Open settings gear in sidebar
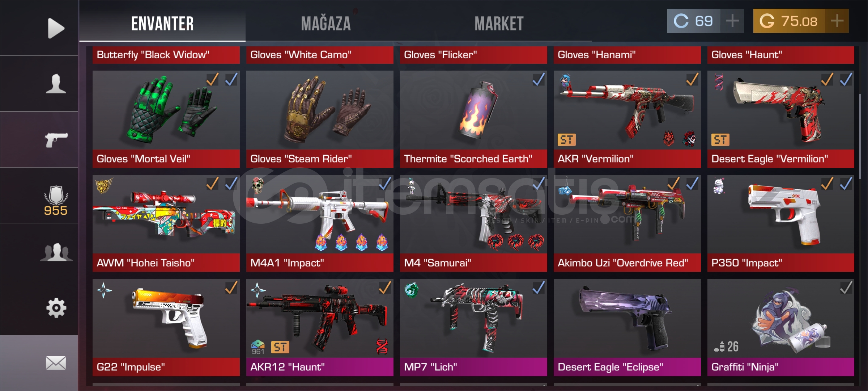Screen dimensions: 868x391 click(x=56, y=308)
